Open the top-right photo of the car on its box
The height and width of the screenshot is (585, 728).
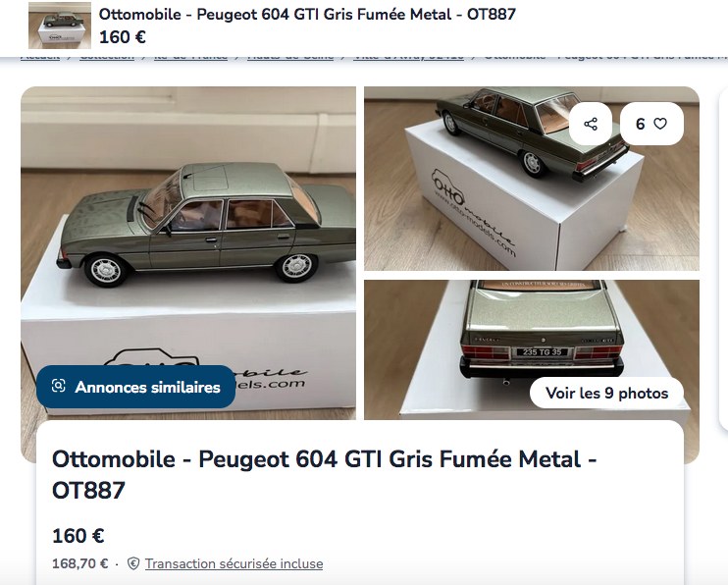(x=532, y=179)
